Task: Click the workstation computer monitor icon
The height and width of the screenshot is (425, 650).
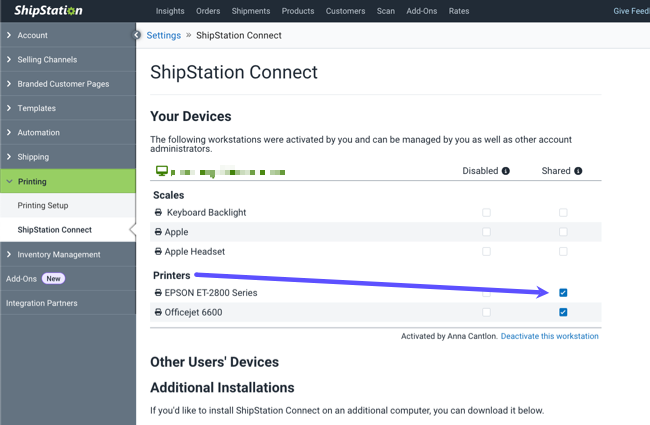Action: pyautogui.click(x=160, y=172)
